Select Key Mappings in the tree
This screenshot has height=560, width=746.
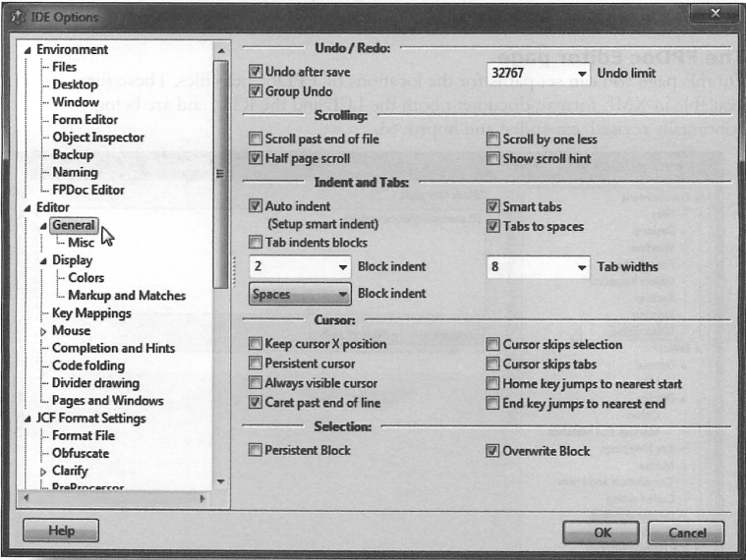coord(91,313)
